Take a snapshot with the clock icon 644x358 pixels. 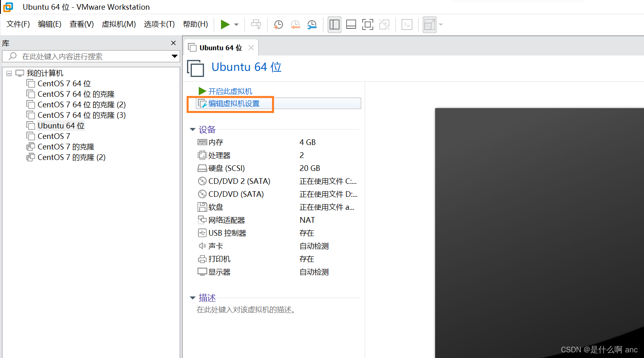[278, 25]
